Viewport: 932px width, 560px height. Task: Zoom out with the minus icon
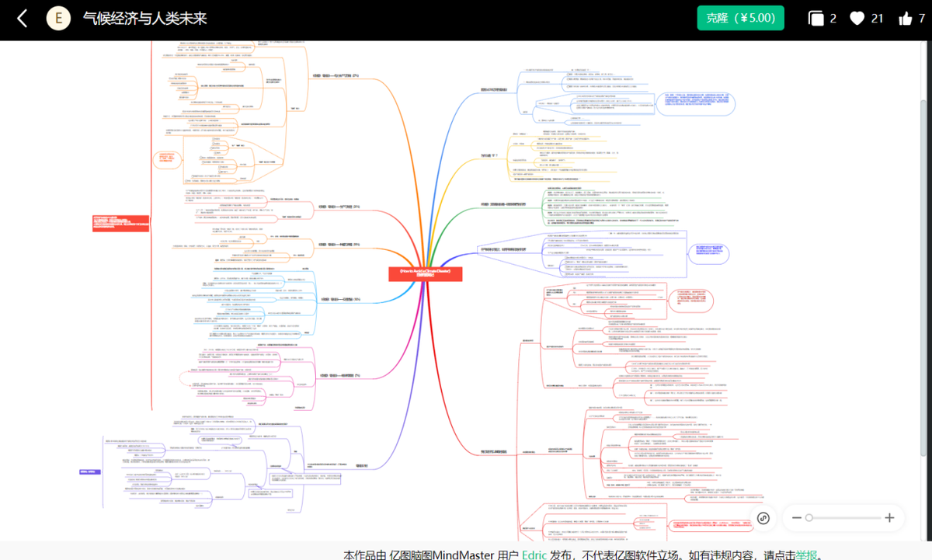(x=796, y=518)
